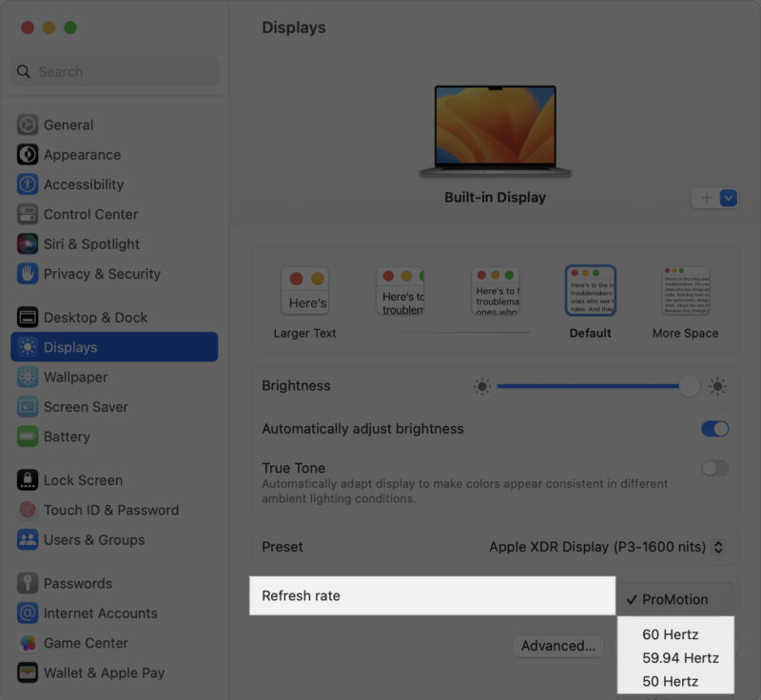Switch to Desktop & Dock settings
Viewport: 761px width, 700px height.
click(29, 317)
